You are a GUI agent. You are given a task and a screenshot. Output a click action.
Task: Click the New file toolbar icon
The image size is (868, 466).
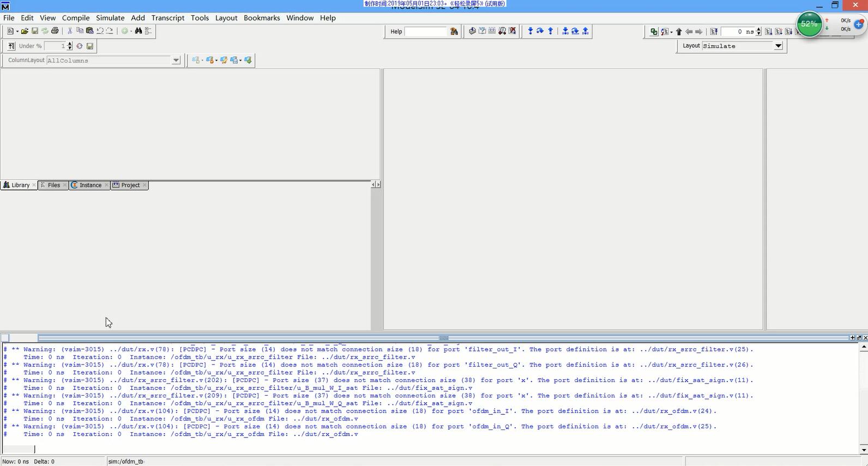click(10, 31)
